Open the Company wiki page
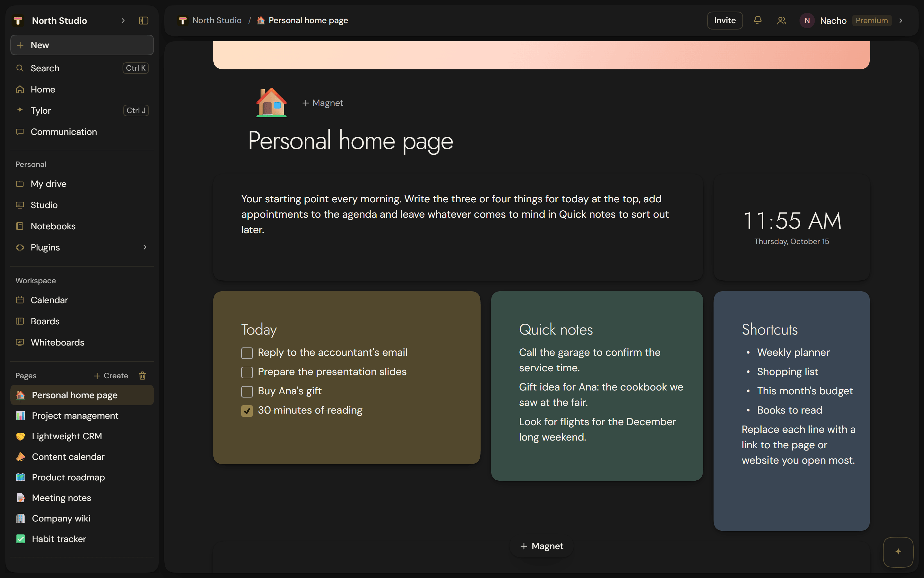The width and height of the screenshot is (924, 578). (82, 518)
